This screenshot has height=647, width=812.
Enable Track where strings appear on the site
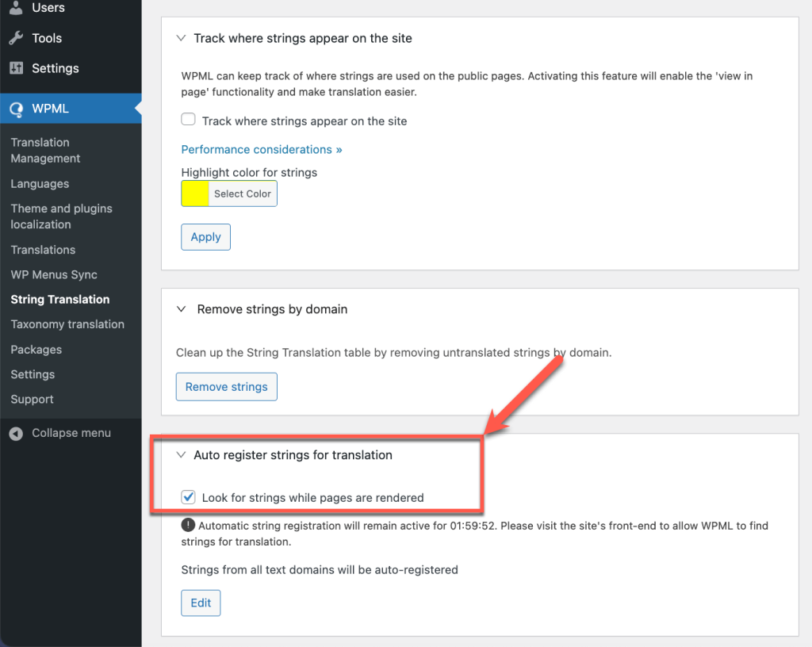[x=188, y=119]
